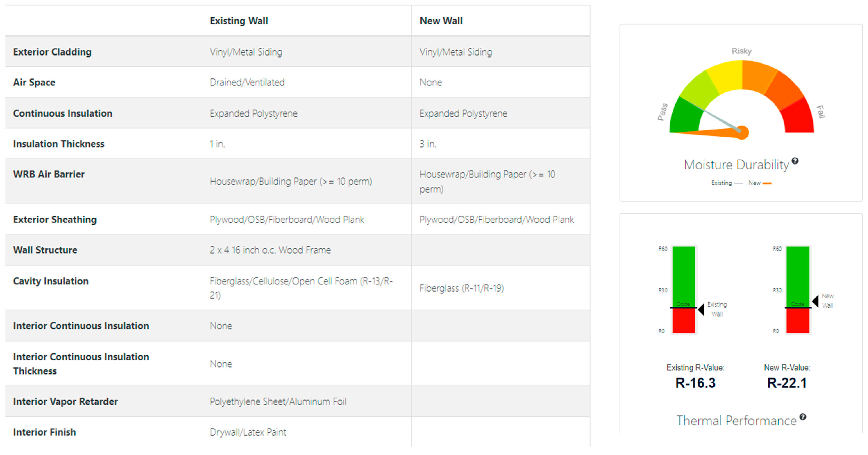The image size is (868, 455).
Task: Select the Exterior Cladding row label
Action: (x=52, y=52)
